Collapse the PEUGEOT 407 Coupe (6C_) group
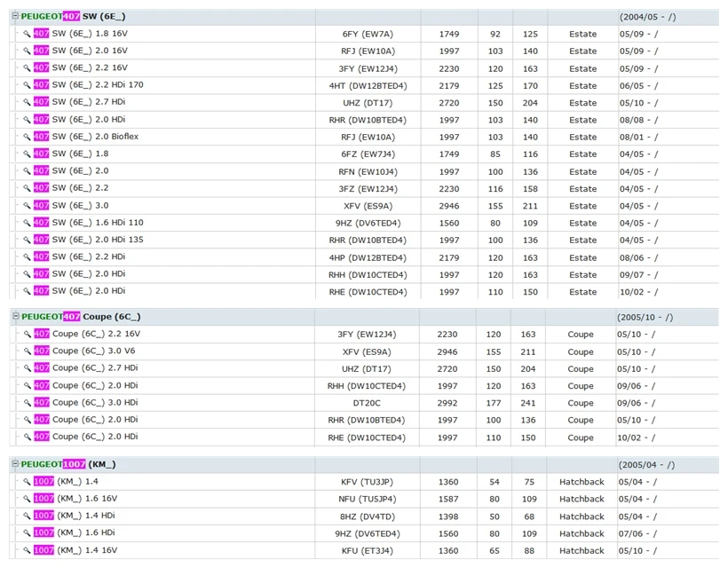This screenshot has height=568, width=728. pyautogui.click(x=16, y=316)
